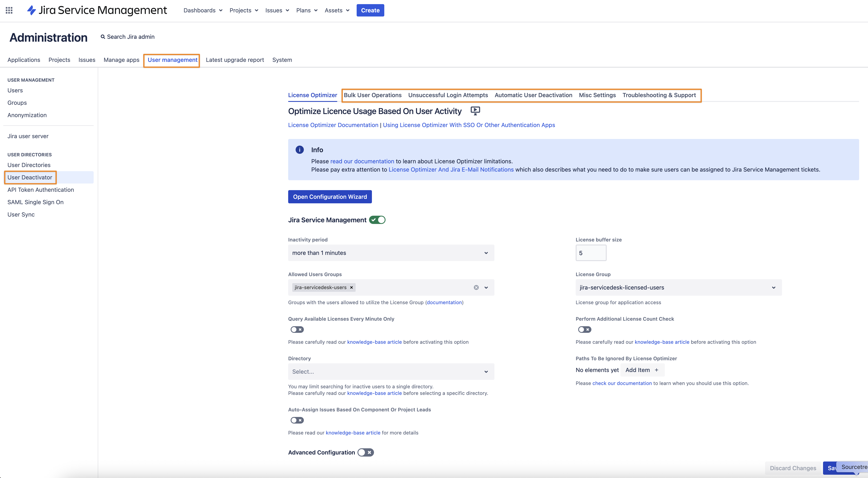The image size is (868, 478).
Task: Click the blue Info circle icon
Action: (300, 150)
